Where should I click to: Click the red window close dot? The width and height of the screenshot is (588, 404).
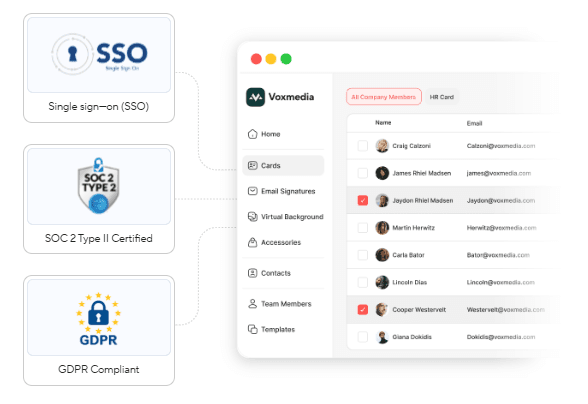[256, 59]
